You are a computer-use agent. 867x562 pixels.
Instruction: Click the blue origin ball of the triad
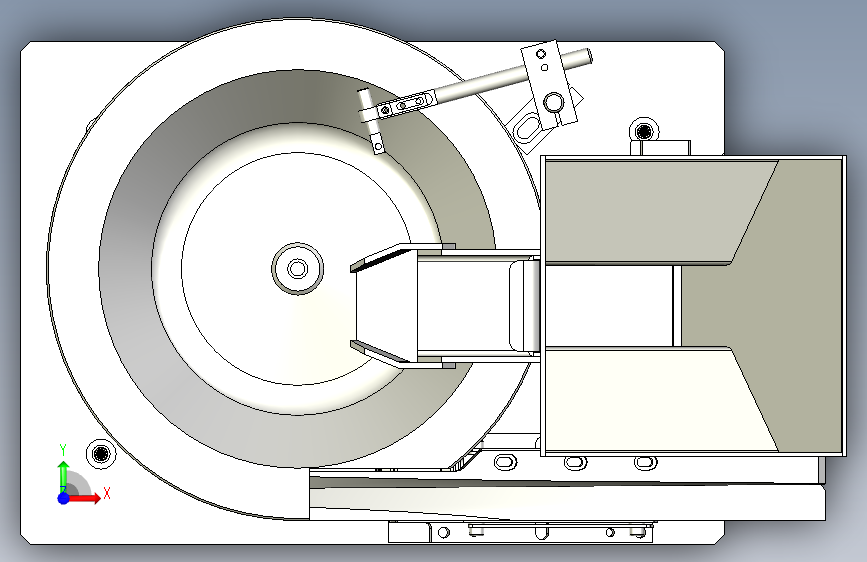(x=63, y=498)
